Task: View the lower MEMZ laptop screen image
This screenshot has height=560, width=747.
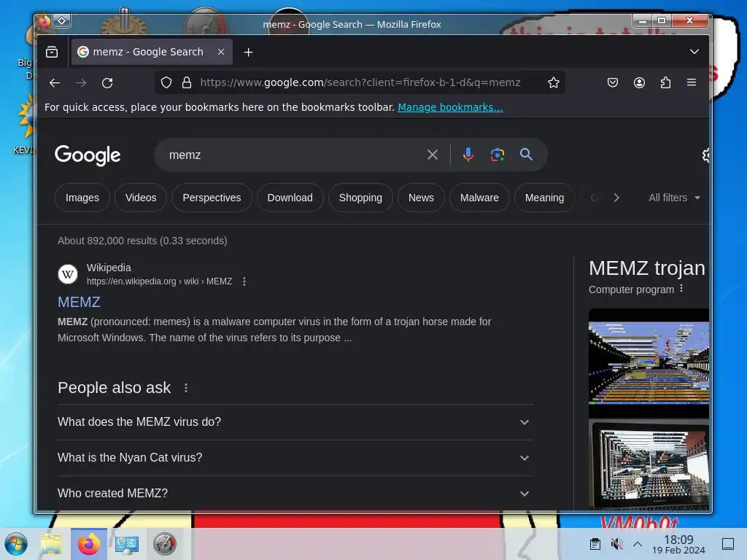Action: point(649,464)
